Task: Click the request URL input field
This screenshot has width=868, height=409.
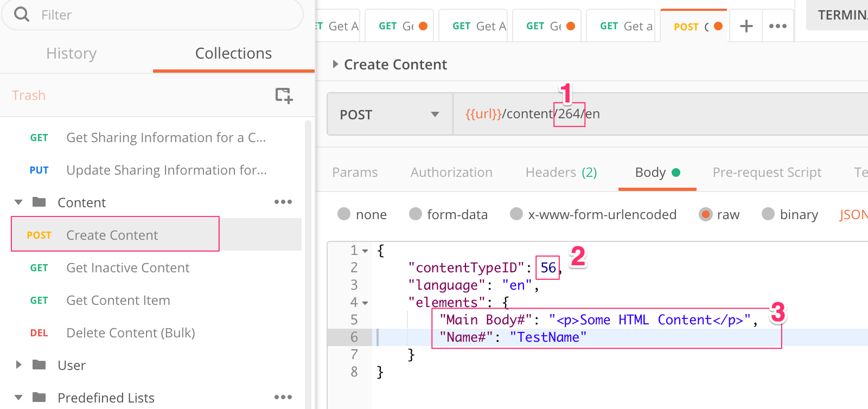Action: tap(705, 114)
